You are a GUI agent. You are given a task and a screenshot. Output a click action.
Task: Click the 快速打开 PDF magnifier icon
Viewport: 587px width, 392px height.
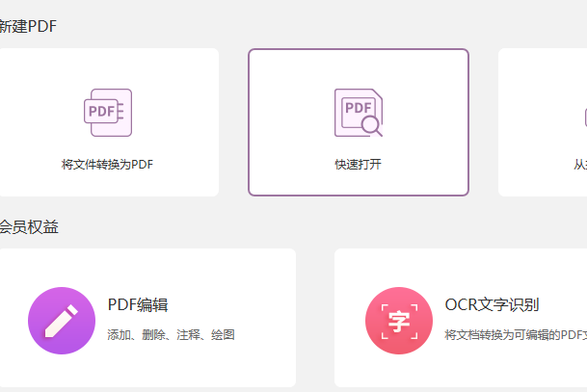click(359, 112)
